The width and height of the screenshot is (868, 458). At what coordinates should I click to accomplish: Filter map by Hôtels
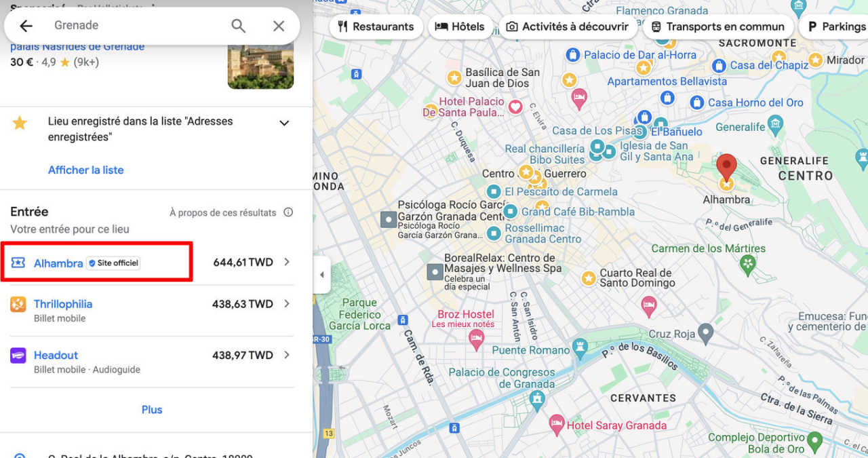(460, 26)
